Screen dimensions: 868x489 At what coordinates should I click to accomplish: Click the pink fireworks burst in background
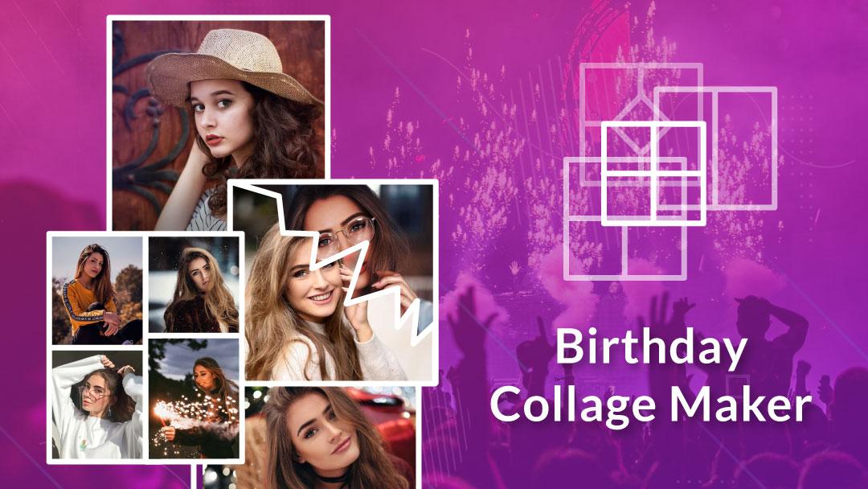tap(498, 155)
